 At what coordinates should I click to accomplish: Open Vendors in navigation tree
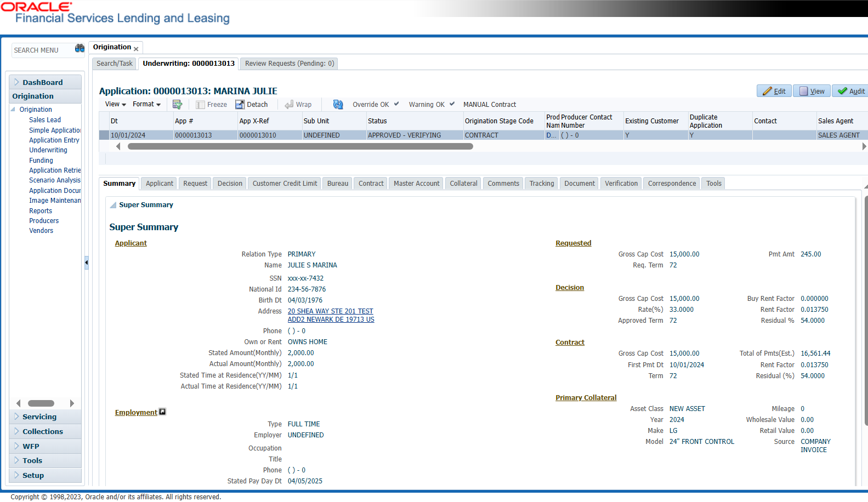pyautogui.click(x=41, y=230)
